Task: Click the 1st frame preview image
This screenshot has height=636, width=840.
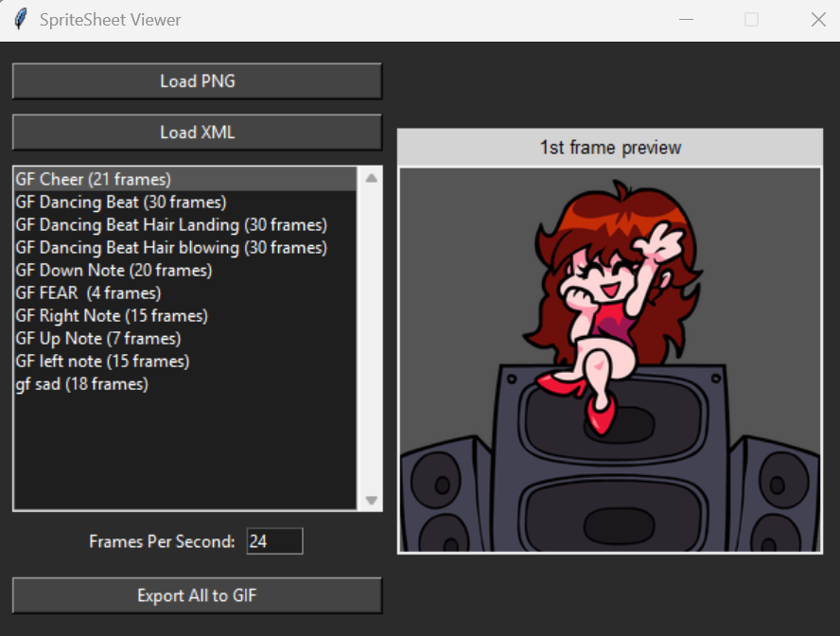Action: (610, 360)
